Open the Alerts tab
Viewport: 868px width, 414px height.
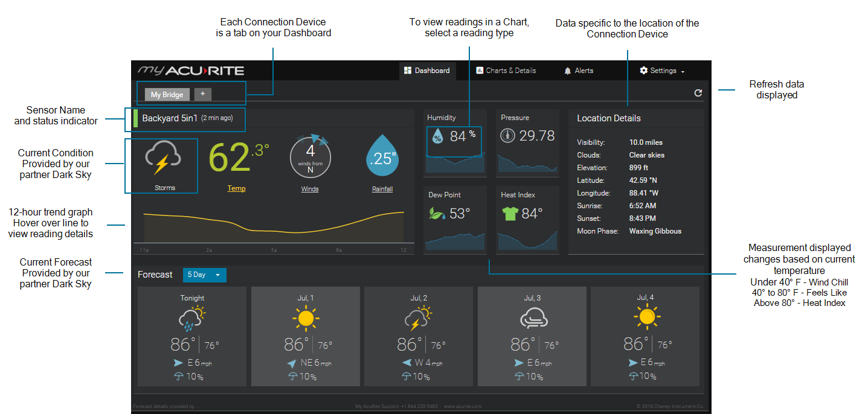point(579,71)
